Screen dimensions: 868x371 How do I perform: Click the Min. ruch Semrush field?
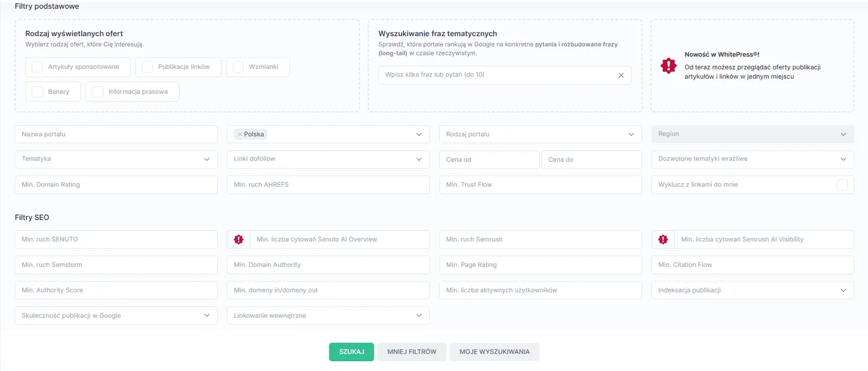tap(540, 239)
